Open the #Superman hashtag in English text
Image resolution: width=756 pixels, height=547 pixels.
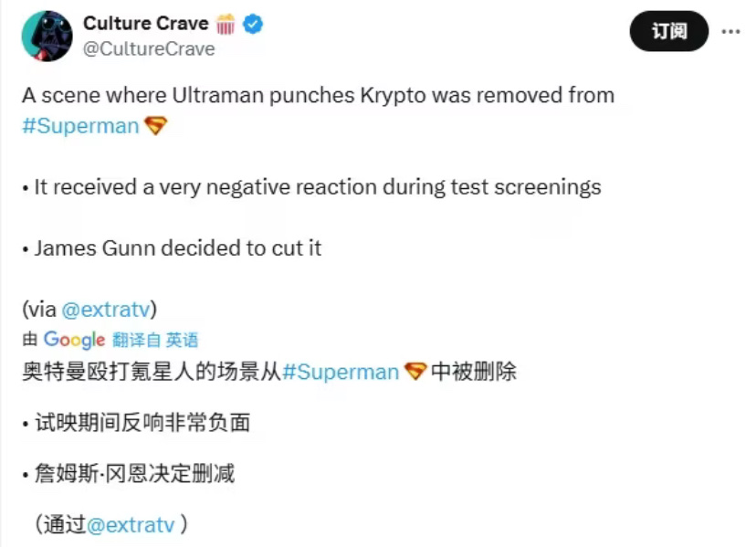80,126
